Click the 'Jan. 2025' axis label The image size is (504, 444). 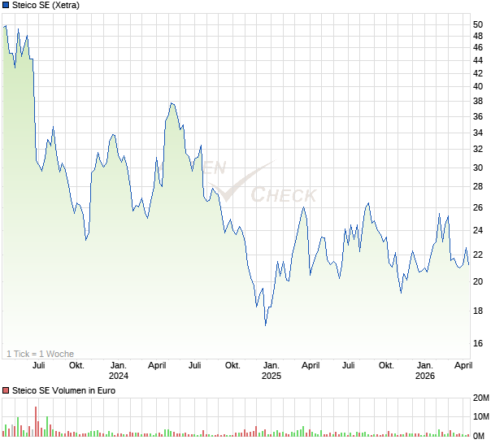271,371
